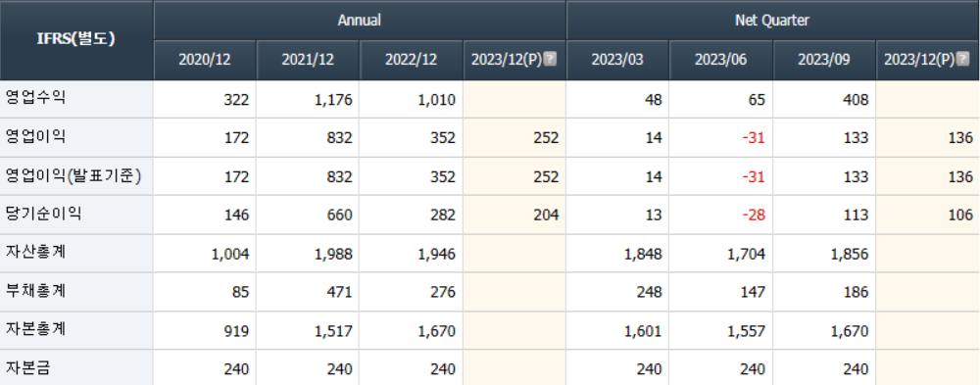The height and width of the screenshot is (385, 980).
Task: Click 부채총계 value 276 for 2022/12
Action: [443, 292]
